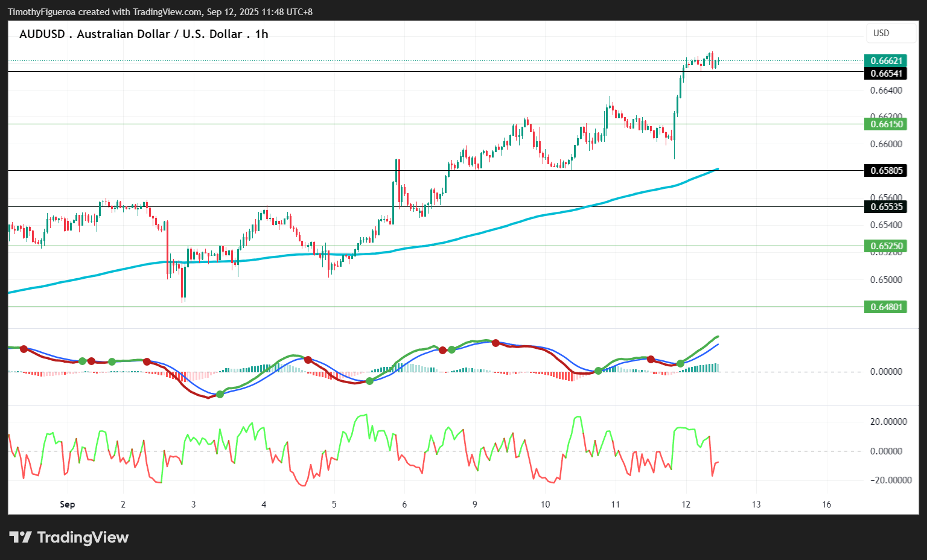
Task: Click the 0.64801 green level label
Action: click(886, 307)
